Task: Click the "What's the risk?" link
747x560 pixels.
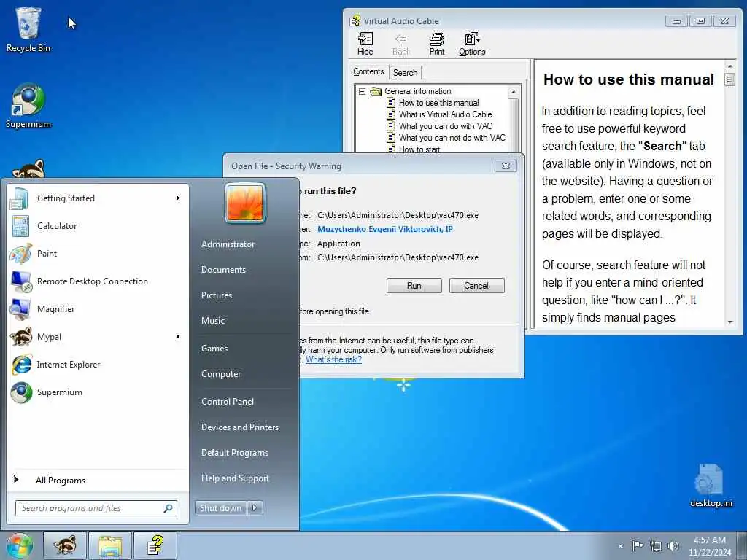Action: [333, 359]
